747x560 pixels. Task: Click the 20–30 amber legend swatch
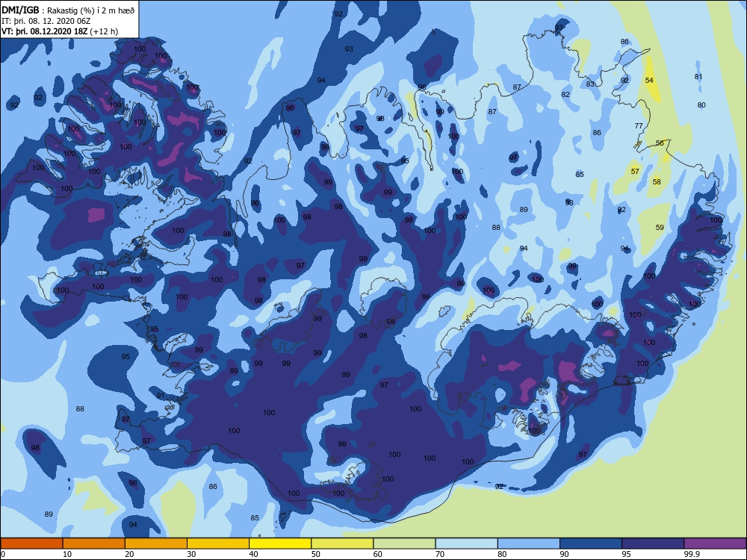156,544
